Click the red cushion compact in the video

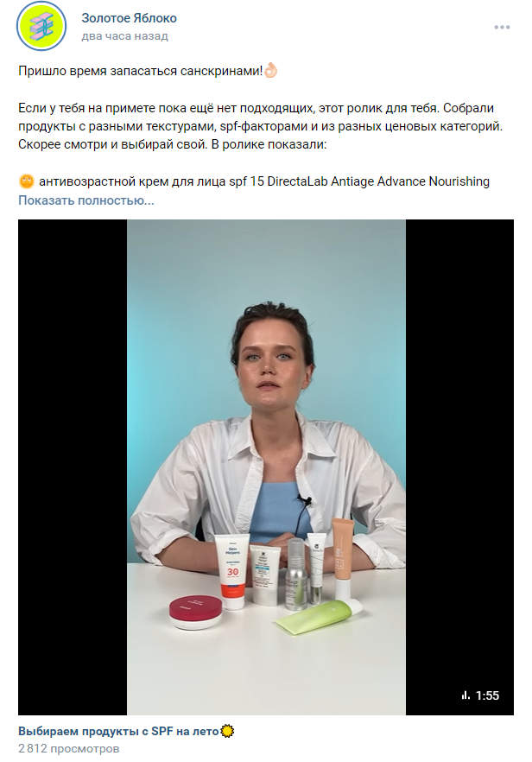[196, 612]
